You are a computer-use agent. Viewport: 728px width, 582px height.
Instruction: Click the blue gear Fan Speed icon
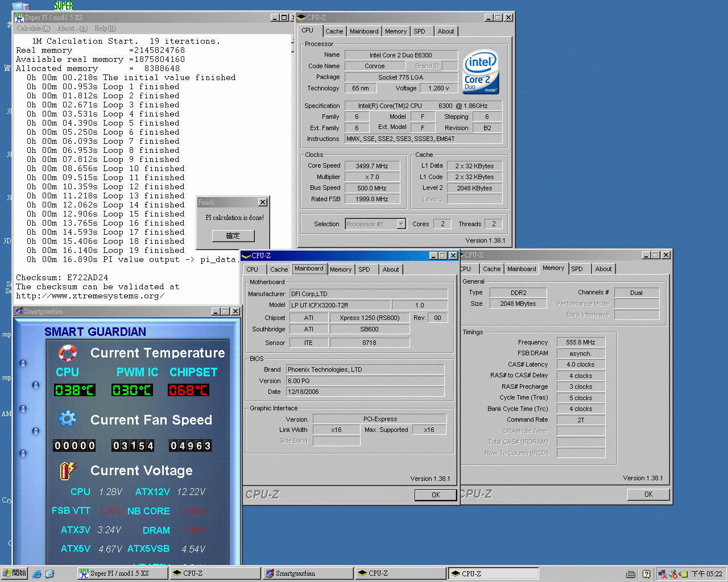[68, 419]
